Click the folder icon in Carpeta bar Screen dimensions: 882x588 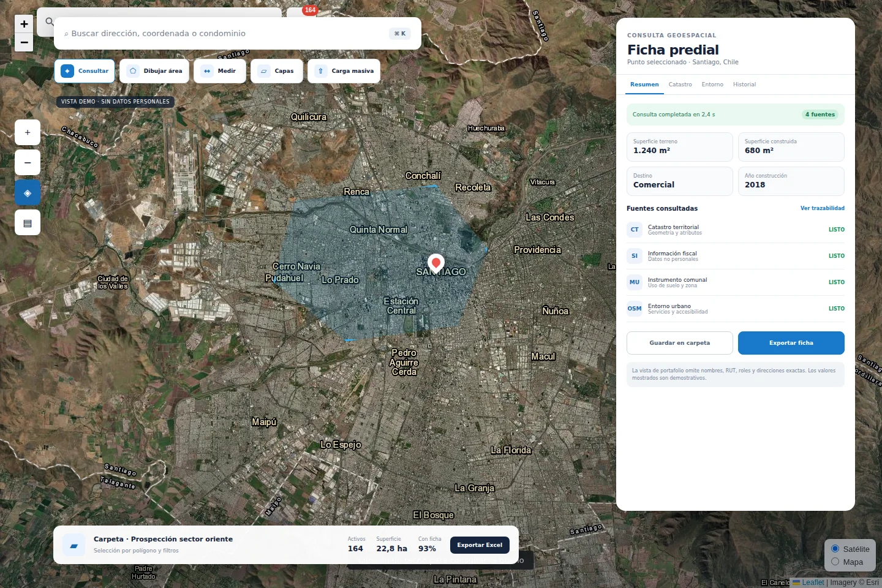coord(74,545)
